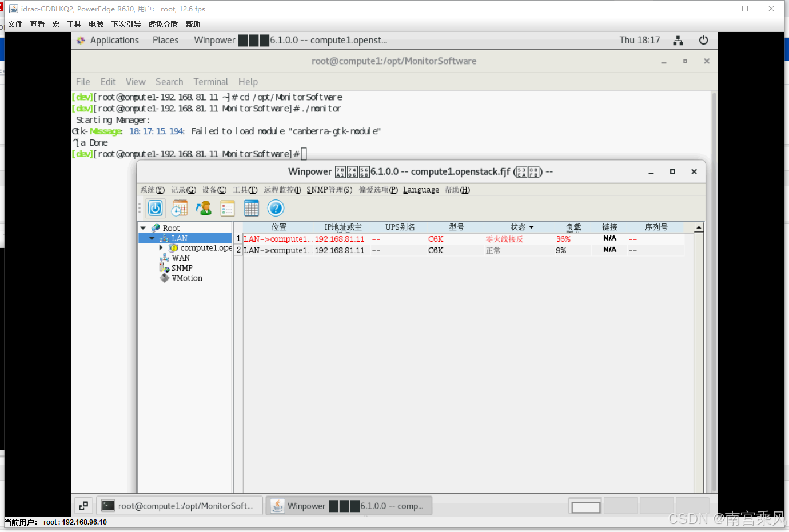
Task: Click the 序列号 column header
Action: tap(656, 227)
